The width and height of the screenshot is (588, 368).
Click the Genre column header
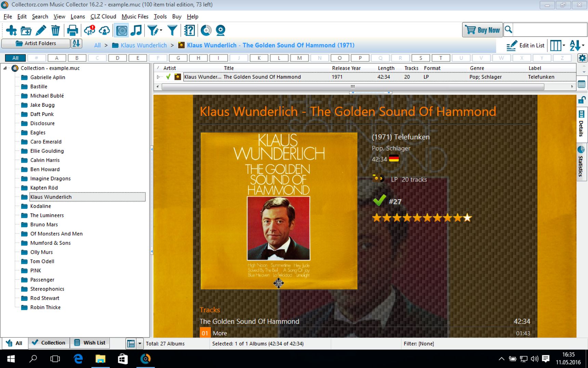[x=477, y=68]
